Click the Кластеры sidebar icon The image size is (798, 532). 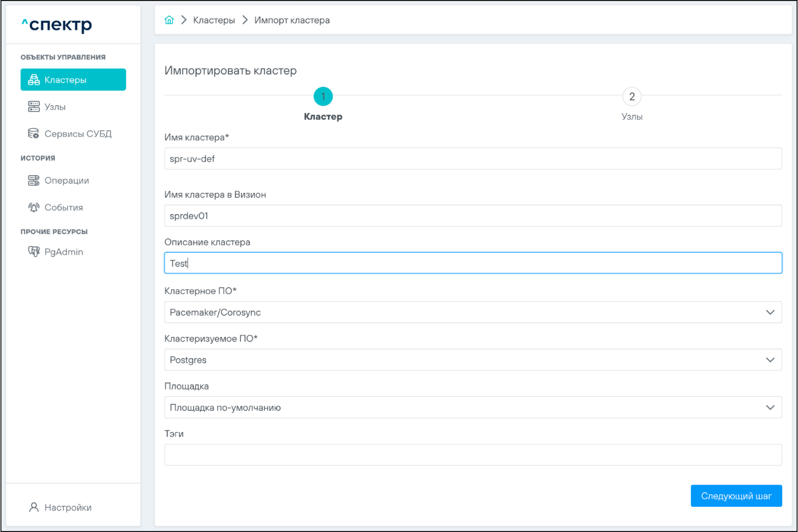[34, 80]
